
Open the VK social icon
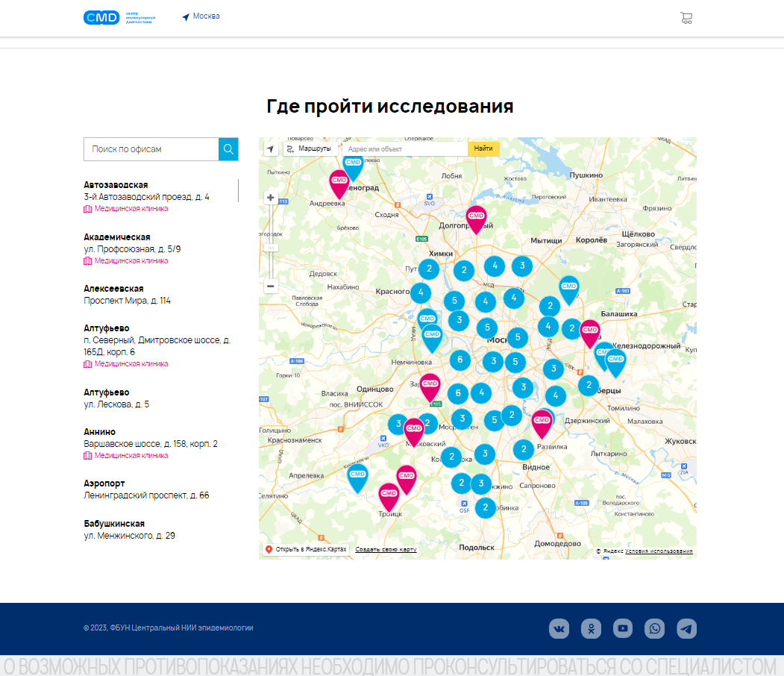pyautogui.click(x=559, y=628)
